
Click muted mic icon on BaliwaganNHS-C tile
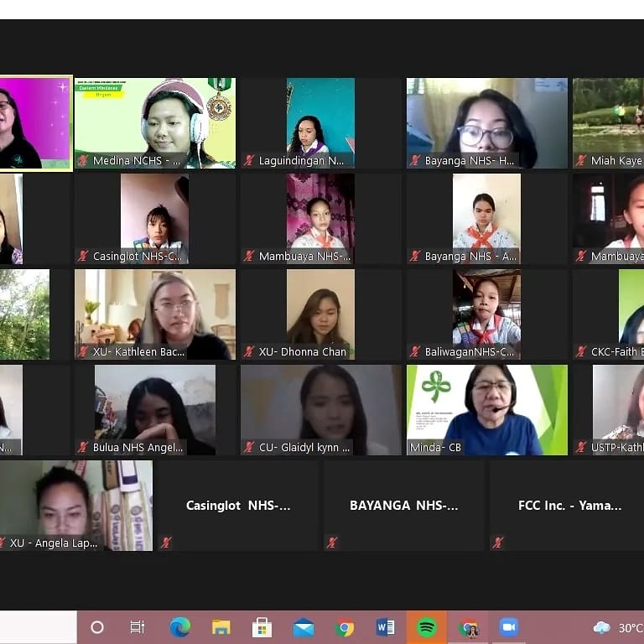coord(415,352)
